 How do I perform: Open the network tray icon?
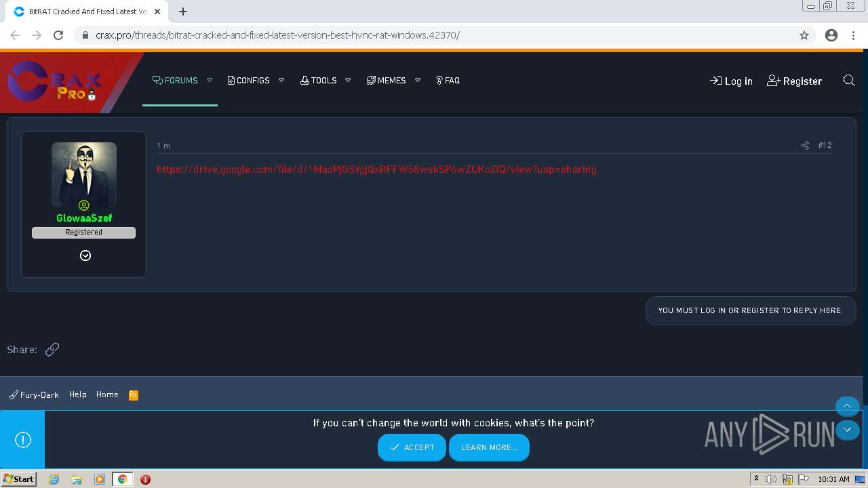[787, 479]
